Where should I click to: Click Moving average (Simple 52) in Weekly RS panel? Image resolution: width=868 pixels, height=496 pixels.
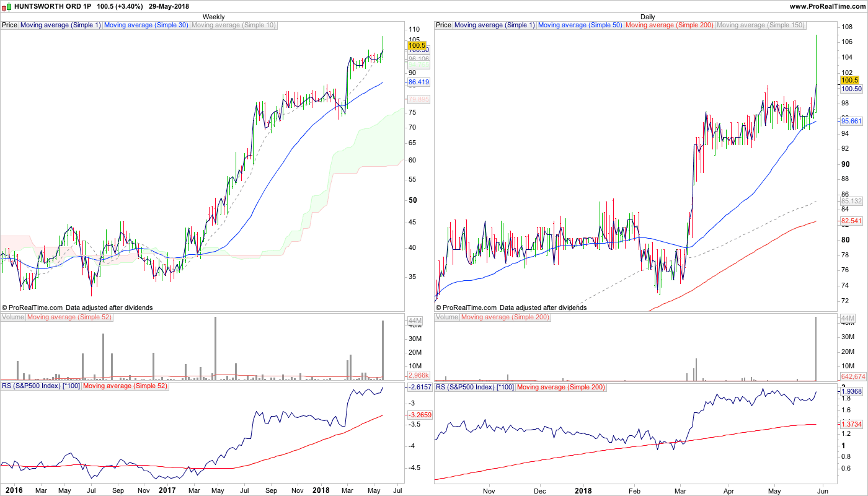click(x=125, y=386)
